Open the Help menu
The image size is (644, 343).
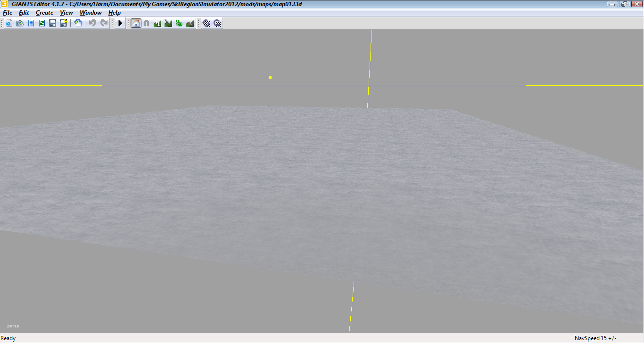pos(115,13)
